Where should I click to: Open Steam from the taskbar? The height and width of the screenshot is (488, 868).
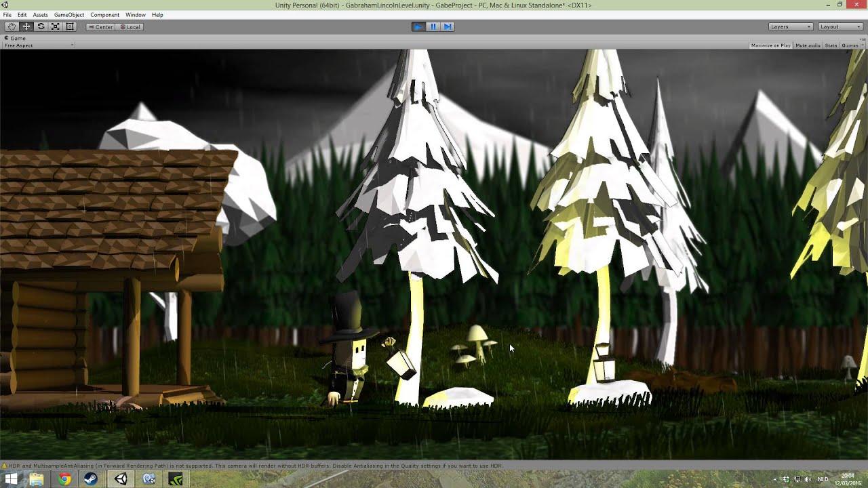coord(92,479)
